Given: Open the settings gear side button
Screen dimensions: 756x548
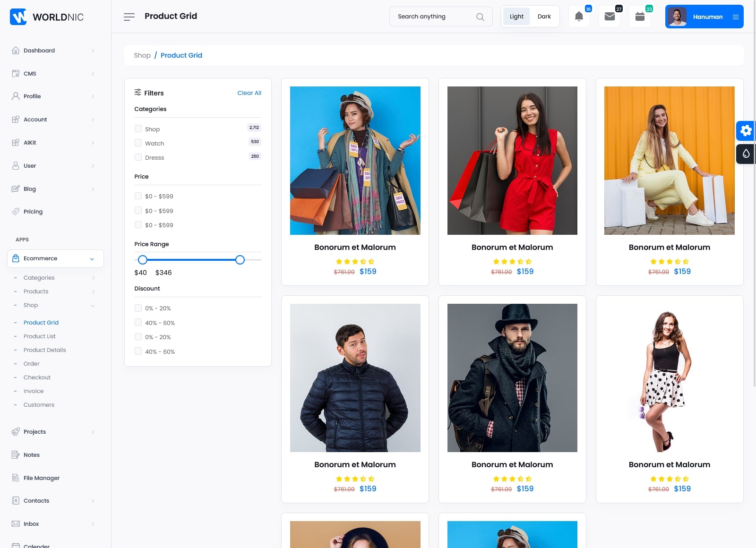Looking at the screenshot, I should click(x=746, y=130).
